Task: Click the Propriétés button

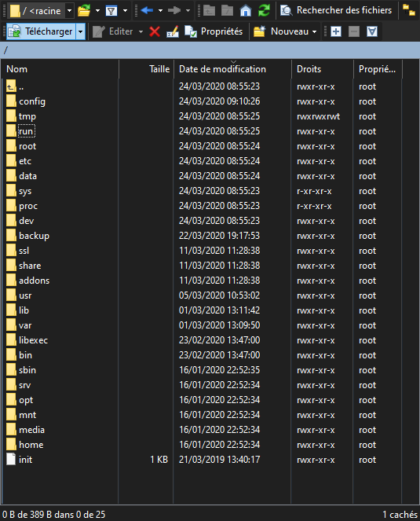Action: [214, 31]
